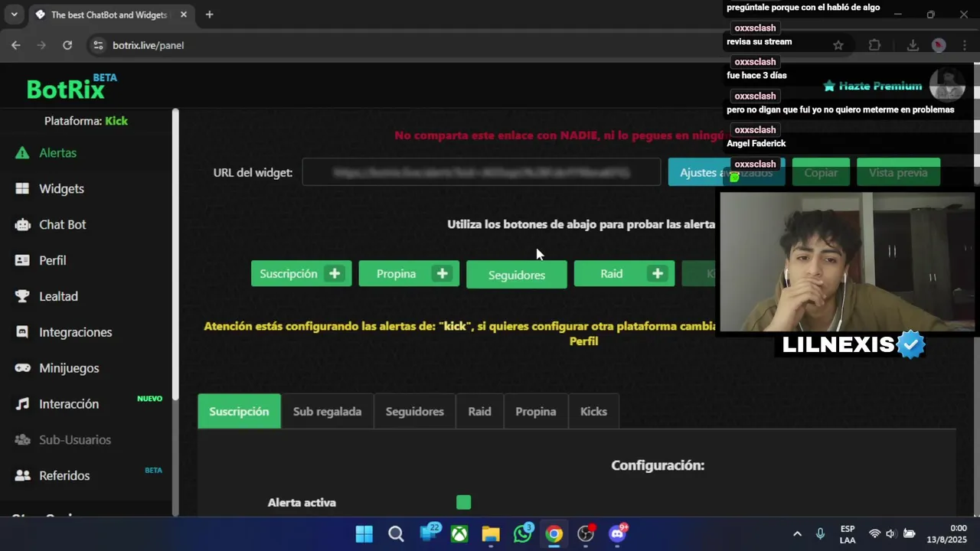The height and width of the screenshot is (551, 980).
Task: Select the Raid configuration tab
Action: (479, 412)
